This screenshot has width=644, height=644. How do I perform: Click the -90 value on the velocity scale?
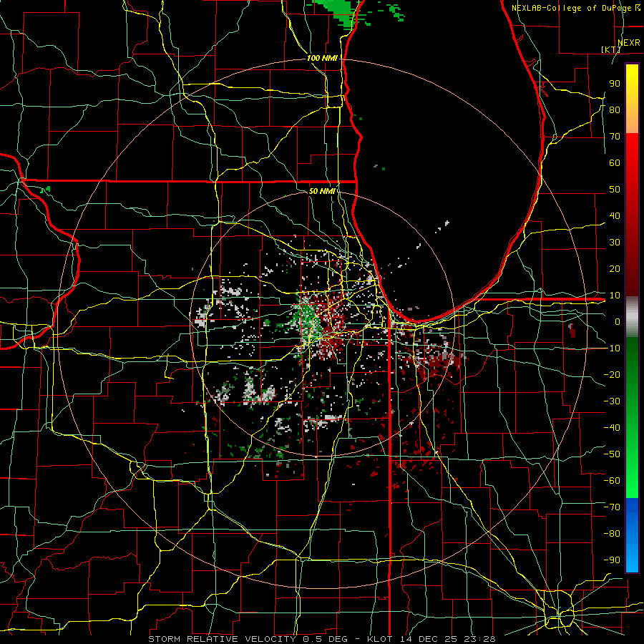[x=612, y=560]
